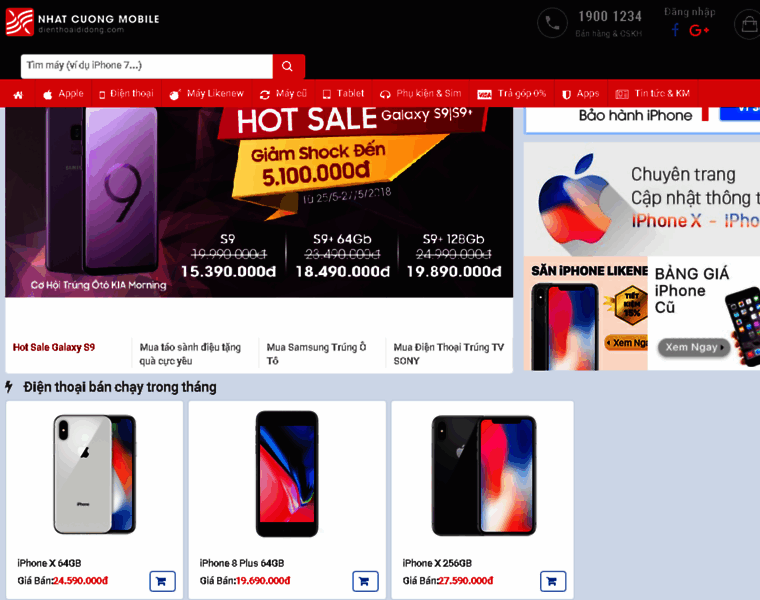The width and height of the screenshot is (760, 600).
Task: Add iPhone 8 Plus 64GB to cart
Action: coord(365,581)
